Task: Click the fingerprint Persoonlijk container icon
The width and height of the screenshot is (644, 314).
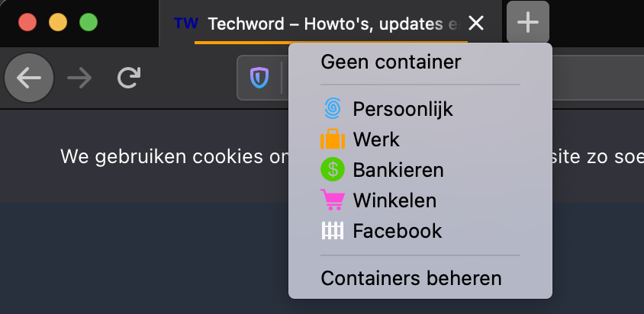Action: pos(332,109)
